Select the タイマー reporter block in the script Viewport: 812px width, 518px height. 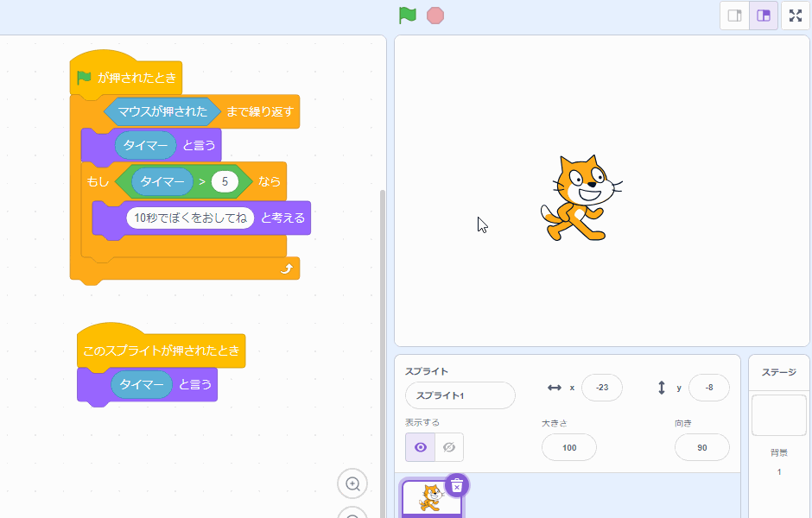pyautogui.click(x=147, y=145)
